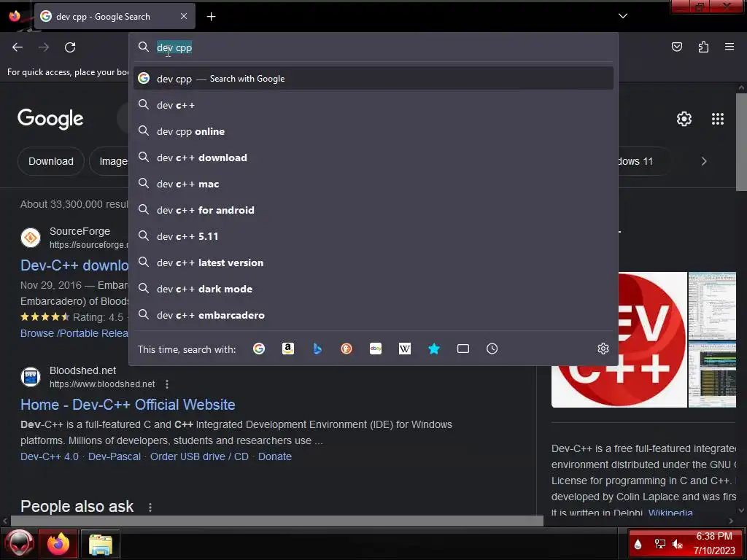747x560 pixels.
Task: Choose 'dev c++ dark mode' suggestion
Action: click(x=373, y=289)
